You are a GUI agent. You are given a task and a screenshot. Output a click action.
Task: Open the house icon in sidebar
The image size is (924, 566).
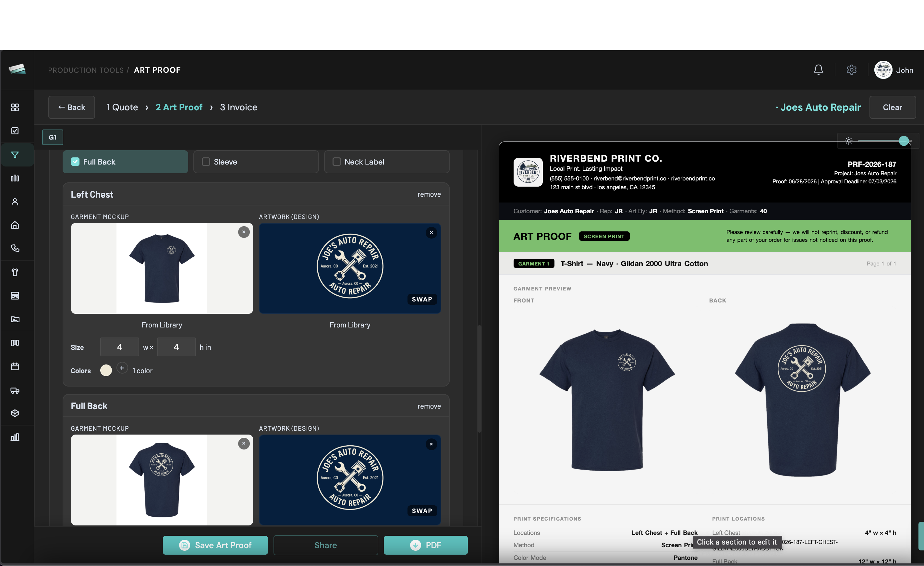point(15,225)
